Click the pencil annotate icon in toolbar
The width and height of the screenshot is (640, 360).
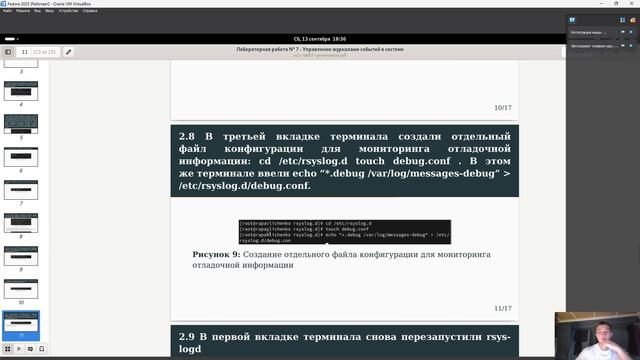point(69,52)
